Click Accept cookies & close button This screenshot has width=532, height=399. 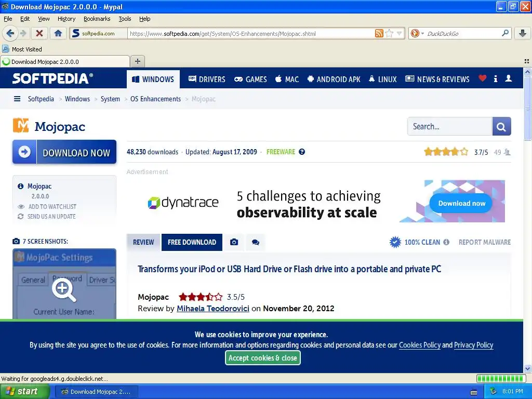(262, 357)
